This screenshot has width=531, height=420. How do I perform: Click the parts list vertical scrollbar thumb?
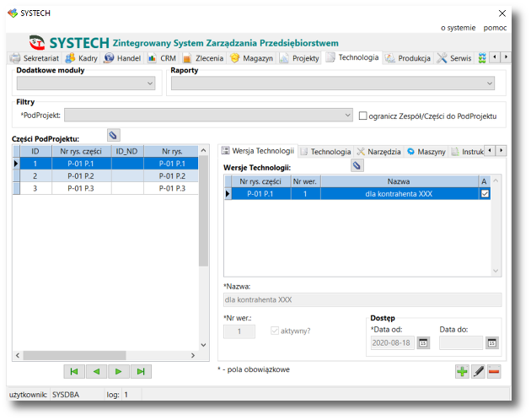click(203, 211)
